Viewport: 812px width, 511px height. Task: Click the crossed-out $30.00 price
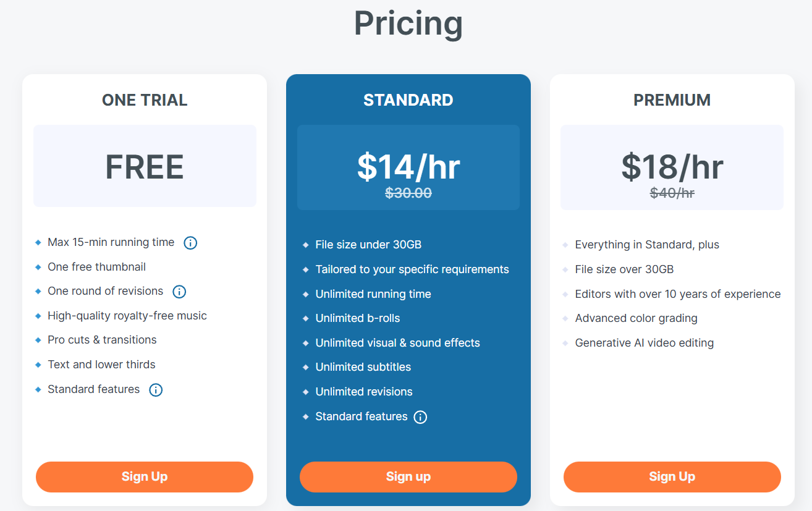pyautogui.click(x=408, y=193)
